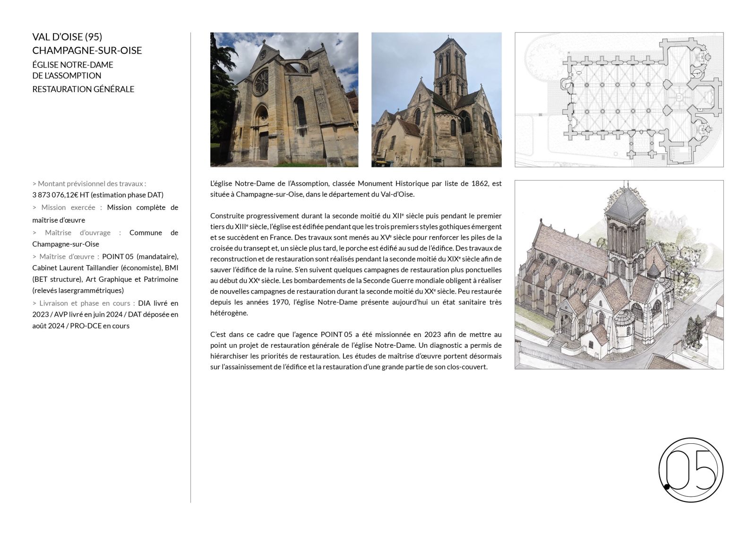Image resolution: width=756 pixels, height=535 pixels.
Task: Click the rose window in the facade photo
Action: click(261, 83)
